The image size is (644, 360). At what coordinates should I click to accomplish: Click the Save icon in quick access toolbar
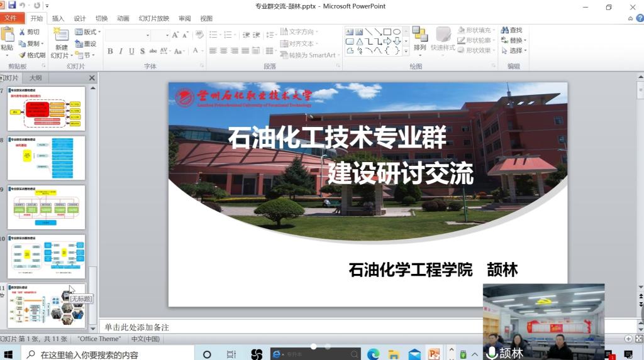tap(12, 6)
